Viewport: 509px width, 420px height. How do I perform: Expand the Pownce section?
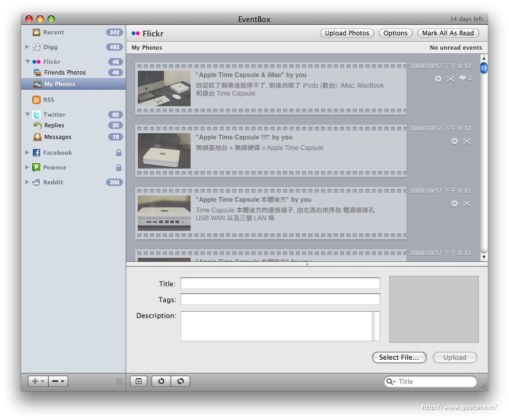click(x=27, y=167)
